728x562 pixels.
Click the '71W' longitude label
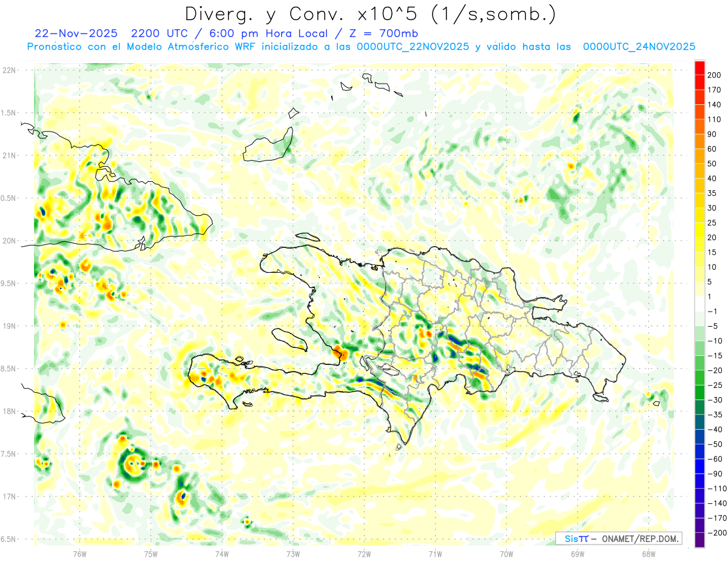pyautogui.click(x=435, y=554)
